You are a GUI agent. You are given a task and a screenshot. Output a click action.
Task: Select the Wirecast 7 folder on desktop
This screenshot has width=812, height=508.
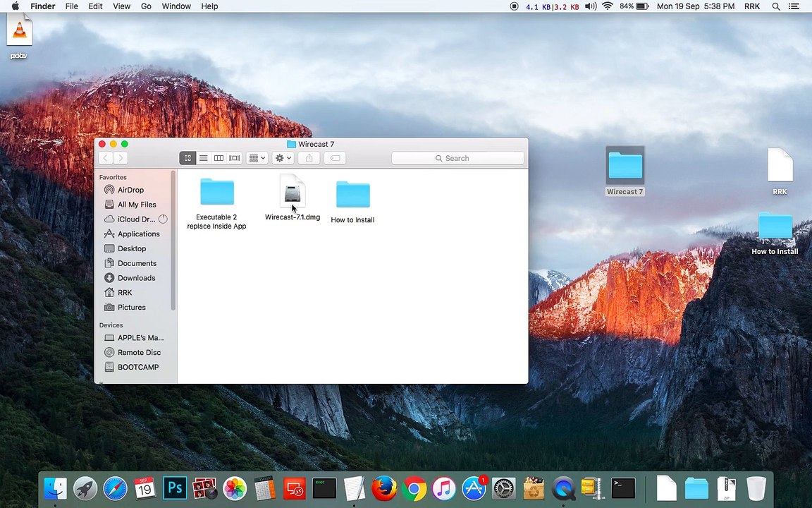click(x=625, y=171)
